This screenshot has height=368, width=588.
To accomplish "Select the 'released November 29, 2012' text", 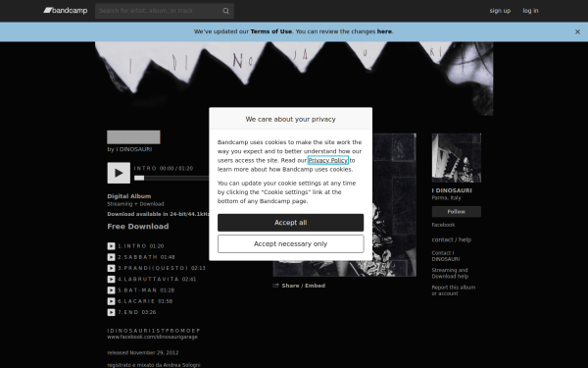I will (x=143, y=352).
